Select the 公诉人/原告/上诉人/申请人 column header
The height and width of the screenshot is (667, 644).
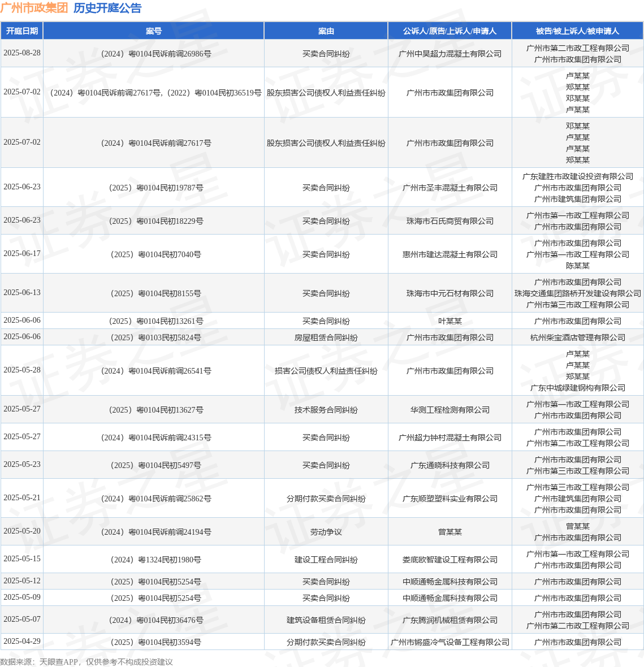click(x=449, y=31)
